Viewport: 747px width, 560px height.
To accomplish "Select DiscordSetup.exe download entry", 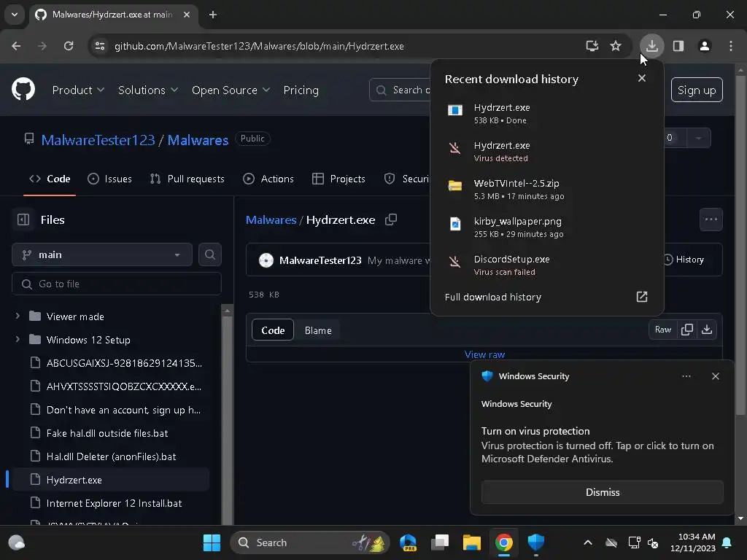I will (x=546, y=265).
